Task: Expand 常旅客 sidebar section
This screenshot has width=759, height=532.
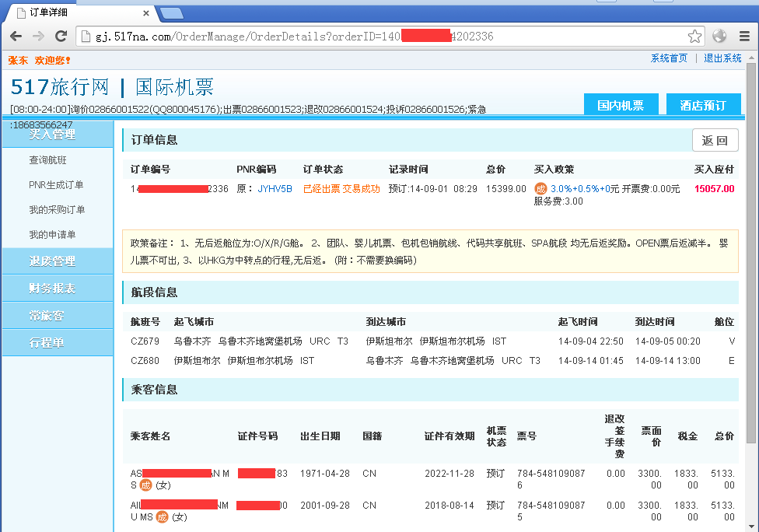Action: point(58,316)
